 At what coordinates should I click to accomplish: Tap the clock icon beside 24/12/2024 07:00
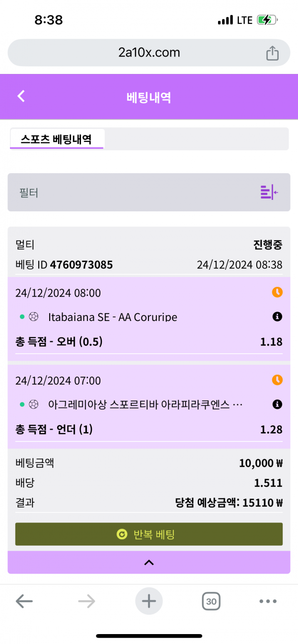point(277,380)
